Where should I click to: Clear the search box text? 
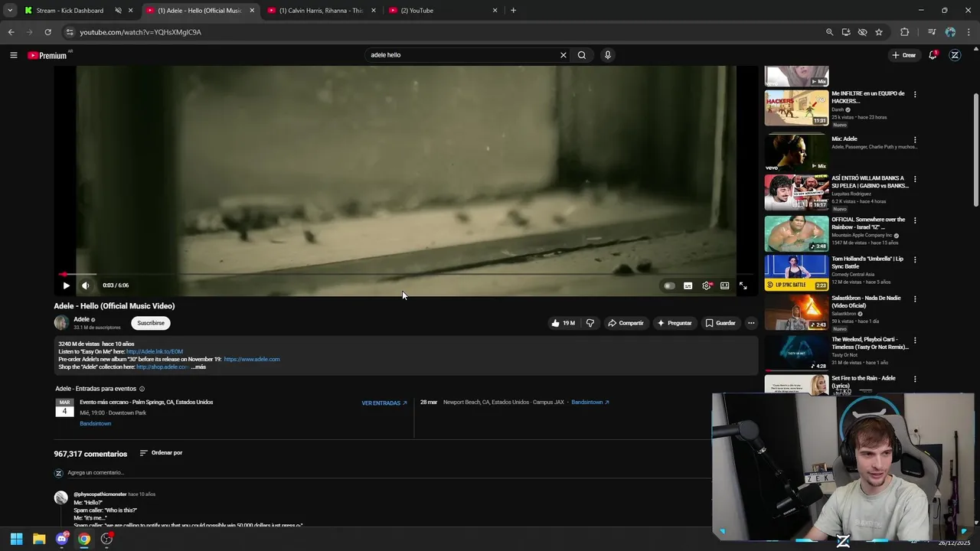point(563,55)
